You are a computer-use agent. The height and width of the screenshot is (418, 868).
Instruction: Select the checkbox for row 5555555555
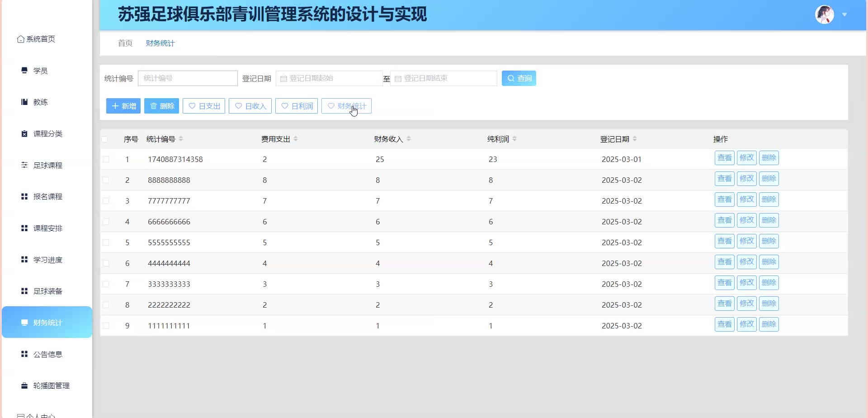point(106,242)
